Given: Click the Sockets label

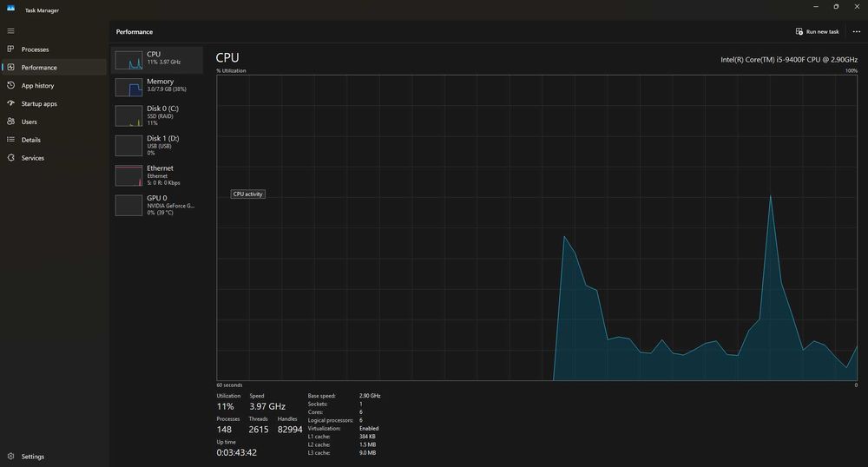Looking at the screenshot, I should tap(317, 405).
